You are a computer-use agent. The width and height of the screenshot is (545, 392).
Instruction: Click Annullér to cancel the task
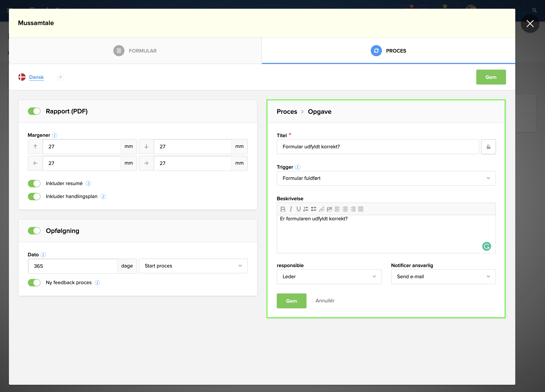(325, 300)
